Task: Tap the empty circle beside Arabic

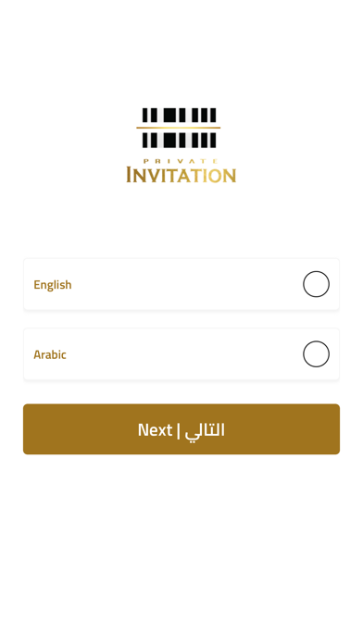Action: tap(316, 353)
